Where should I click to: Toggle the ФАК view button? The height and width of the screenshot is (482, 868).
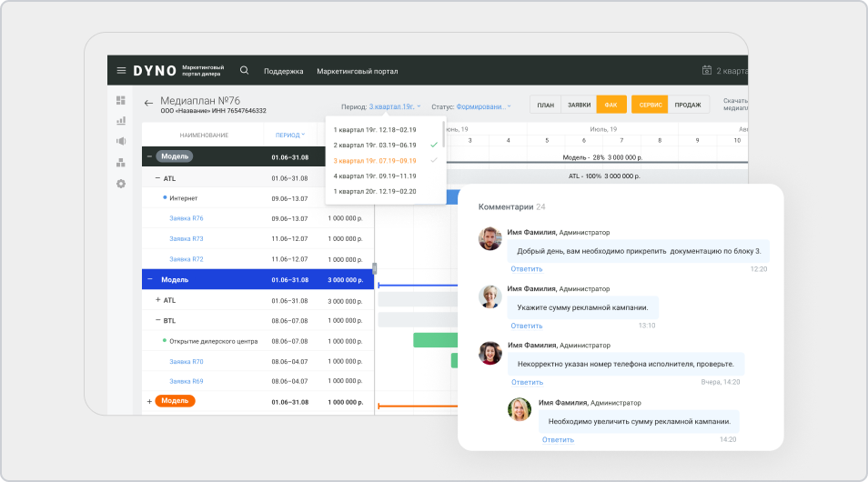pyautogui.click(x=611, y=105)
